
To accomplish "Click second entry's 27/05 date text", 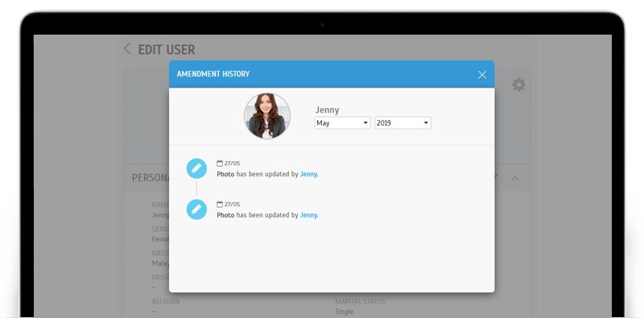I will click(x=232, y=204).
